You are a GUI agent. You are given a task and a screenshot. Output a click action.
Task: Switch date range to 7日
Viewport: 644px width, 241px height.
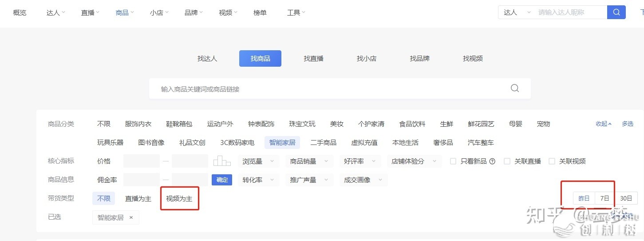point(604,198)
